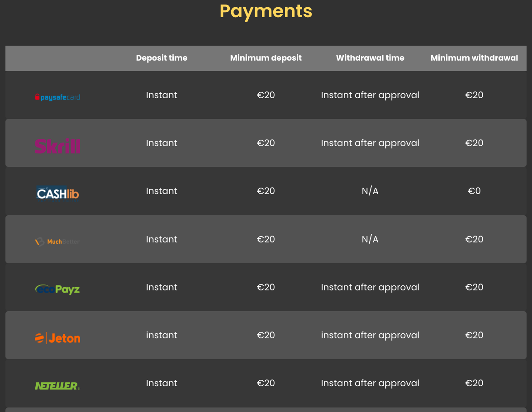Screen dimensions: 532x412
Task: Select Jeton minimum withdrawal €20
Action: click(x=474, y=335)
